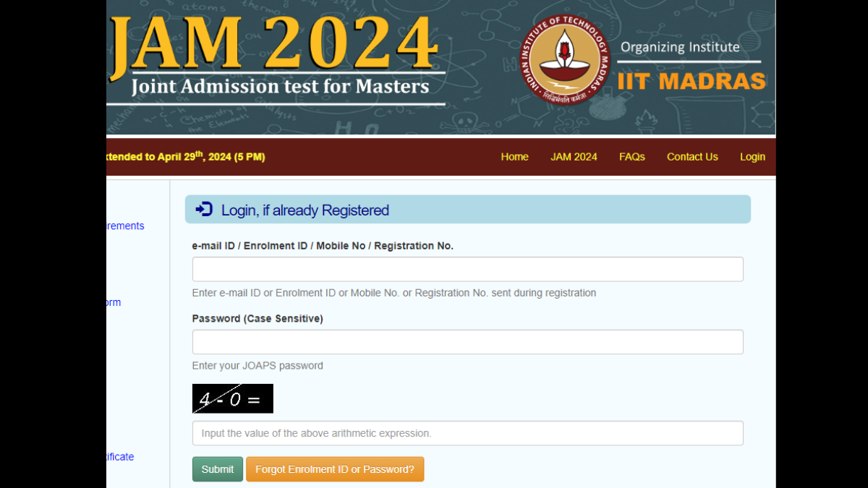
Task: Open the FAQs page from the navbar
Action: 631,157
